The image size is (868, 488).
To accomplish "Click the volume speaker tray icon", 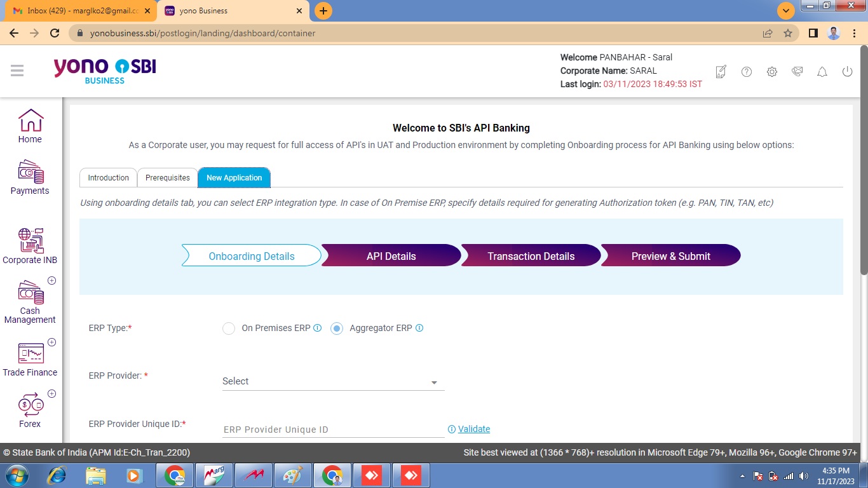I will click(x=804, y=476).
